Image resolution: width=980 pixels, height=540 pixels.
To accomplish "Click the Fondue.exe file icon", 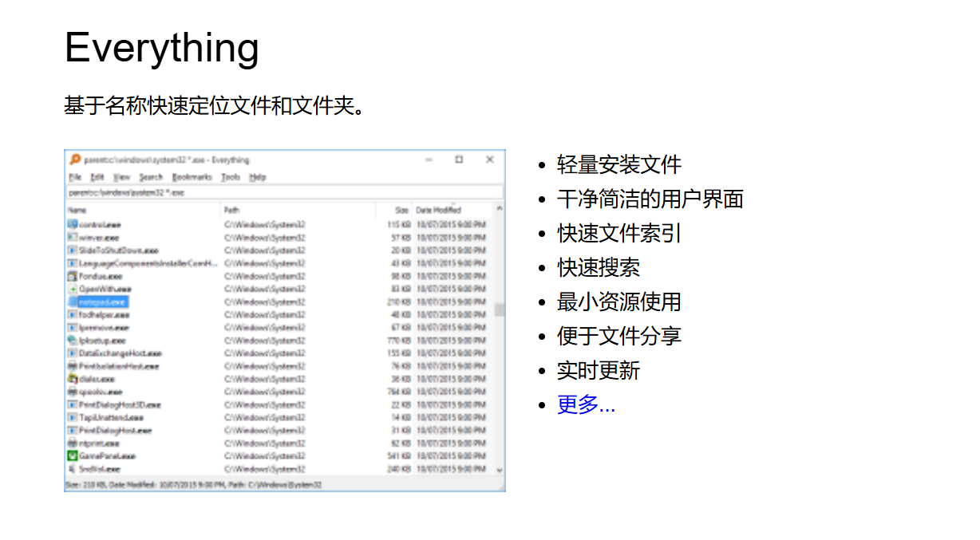I will click(73, 276).
